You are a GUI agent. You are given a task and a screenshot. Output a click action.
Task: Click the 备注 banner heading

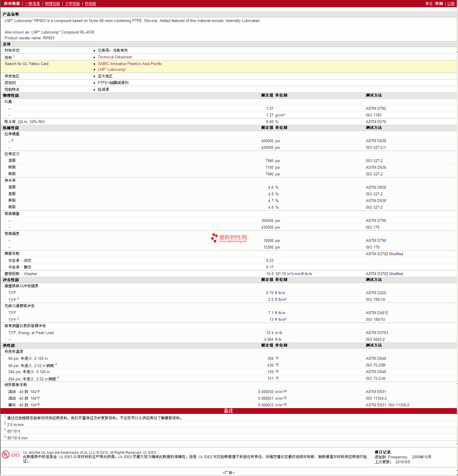click(228, 411)
